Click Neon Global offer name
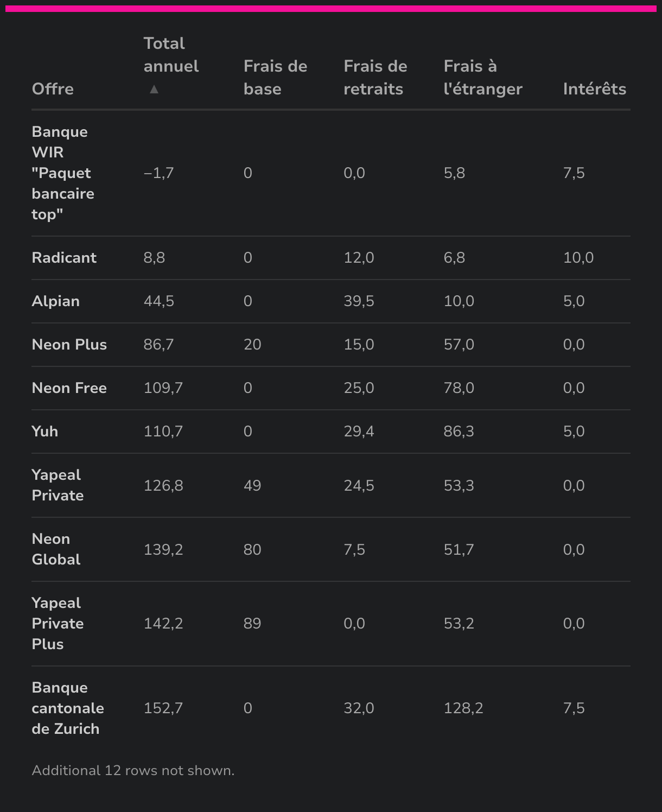This screenshot has width=662, height=812. pyautogui.click(x=56, y=549)
